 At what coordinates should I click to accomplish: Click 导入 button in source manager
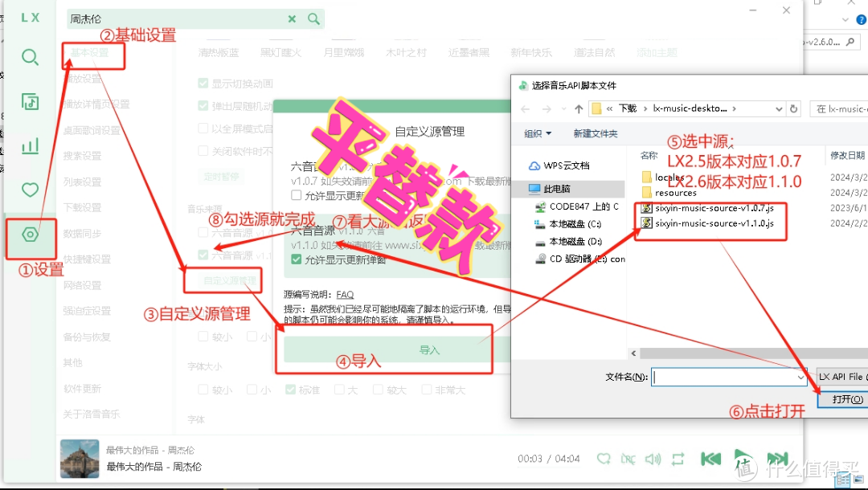397,350
